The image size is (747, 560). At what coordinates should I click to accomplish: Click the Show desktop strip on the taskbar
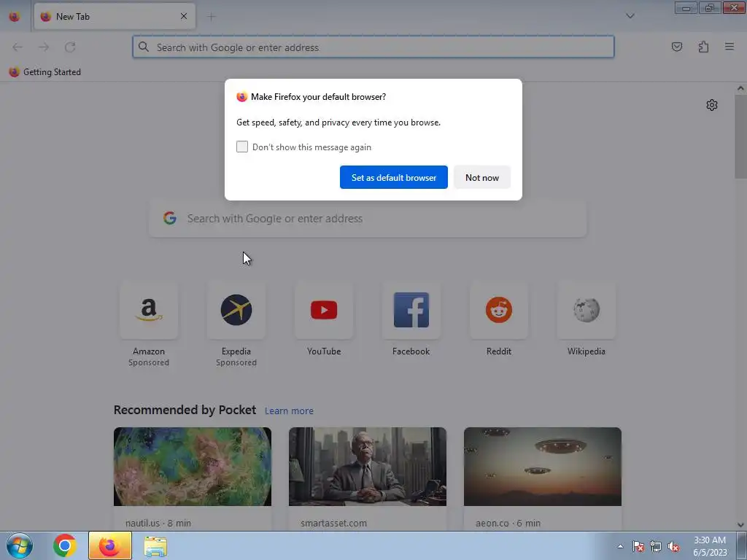(742, 545)
